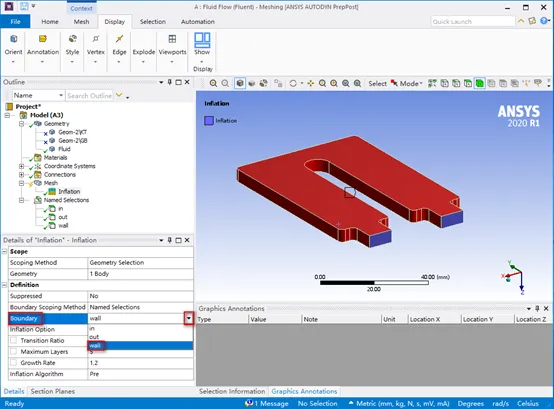
Task: Click the Edge display icon
Action: coord(119,39)
